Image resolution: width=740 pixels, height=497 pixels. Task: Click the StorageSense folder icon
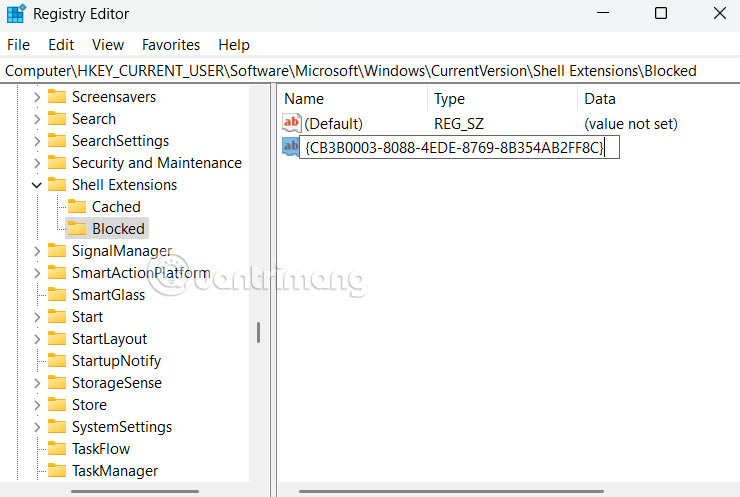[x=57, y=383]
